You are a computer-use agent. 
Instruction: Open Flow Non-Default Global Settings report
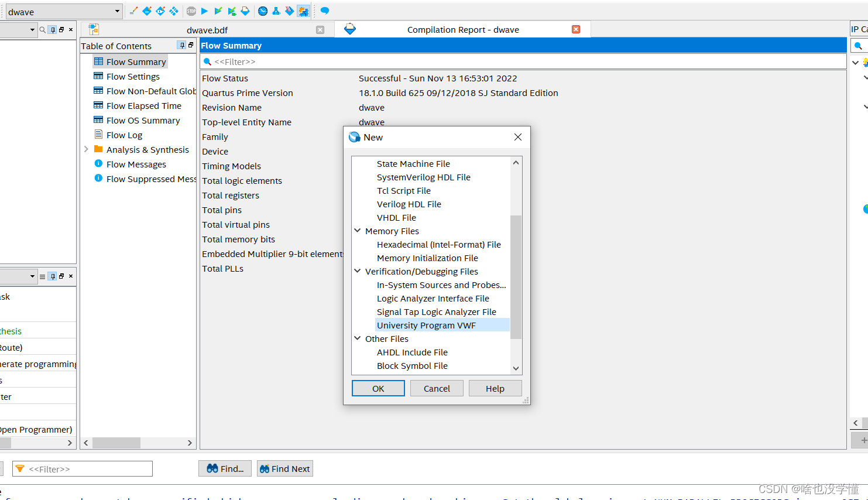pyautogui.click(x=145, y=91)
